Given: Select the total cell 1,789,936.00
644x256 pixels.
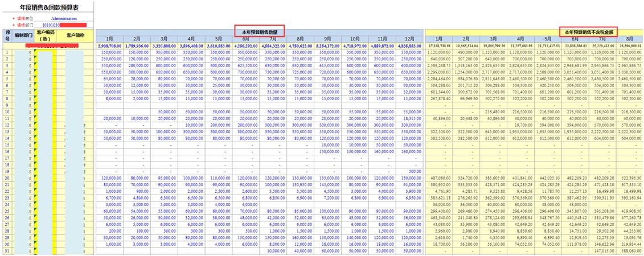Looking at the screenshot, I should [x=137, y=46].
